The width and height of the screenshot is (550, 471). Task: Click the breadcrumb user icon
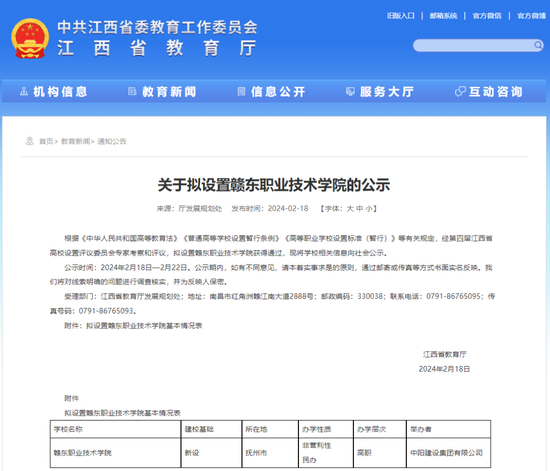30,141
